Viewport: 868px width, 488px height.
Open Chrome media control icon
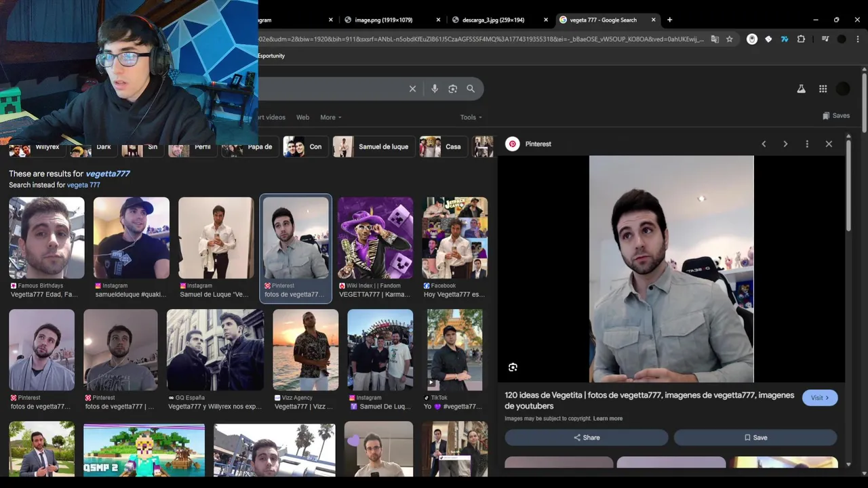click(825, 39)
